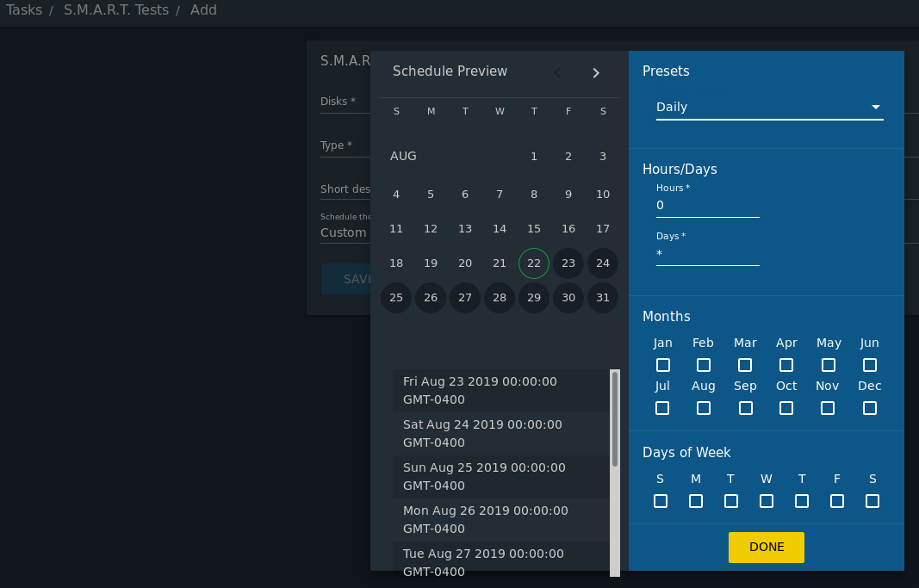Check the Jan month checkbox
The width and height of the screenshot is (919, 588).
click(x=663, y=365)
